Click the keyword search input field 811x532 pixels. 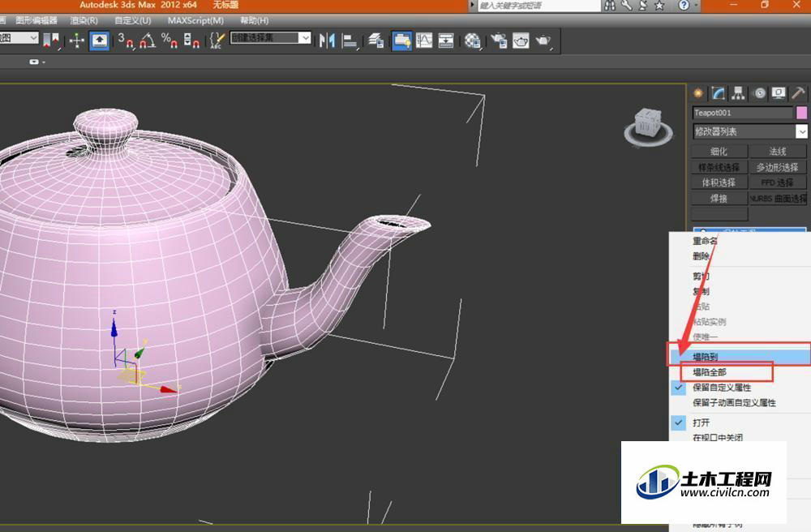pyautogui.click(x=539, y=5)
